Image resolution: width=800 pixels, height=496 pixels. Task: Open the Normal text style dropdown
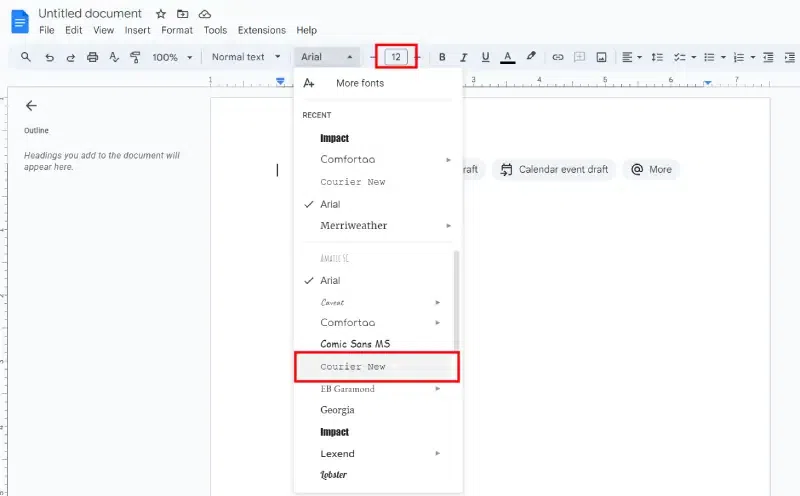246,57
